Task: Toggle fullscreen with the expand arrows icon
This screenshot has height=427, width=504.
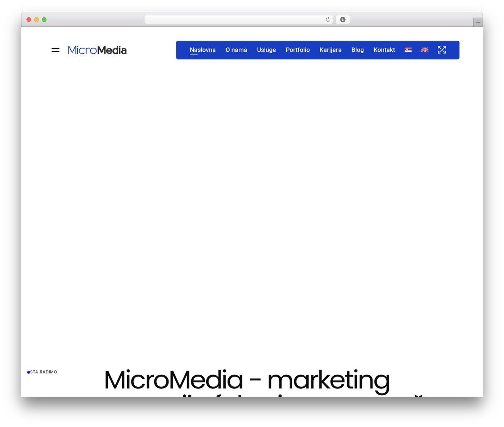Action: [442, 50]
